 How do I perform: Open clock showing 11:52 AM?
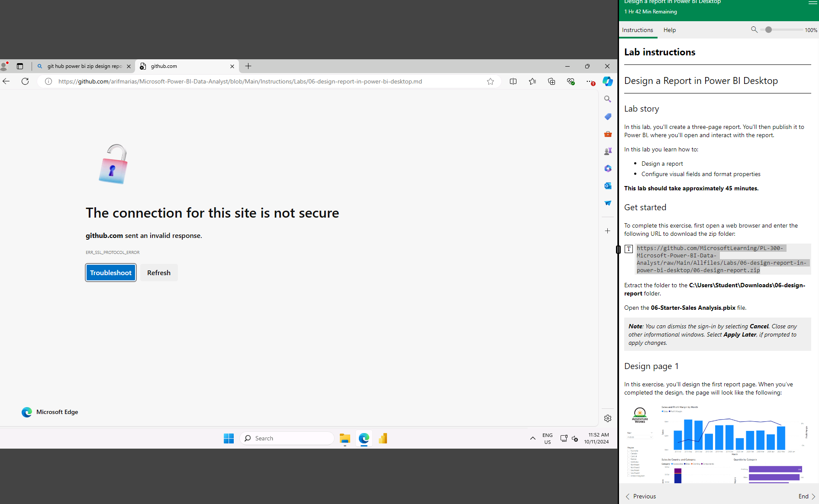tap(597, 438)
